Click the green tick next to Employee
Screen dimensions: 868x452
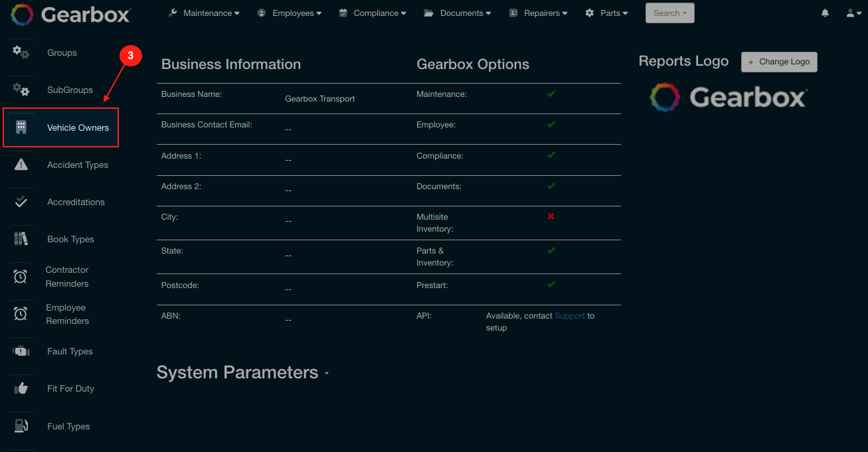coord(551,124)
